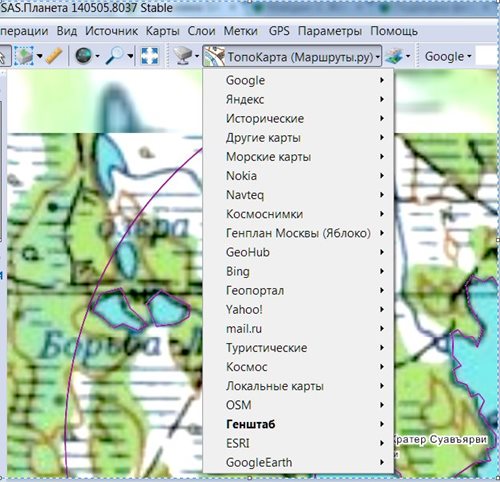Toggle full screen mode icon
The height and width of the screenshot is (482, 500).
click(150, 56)
